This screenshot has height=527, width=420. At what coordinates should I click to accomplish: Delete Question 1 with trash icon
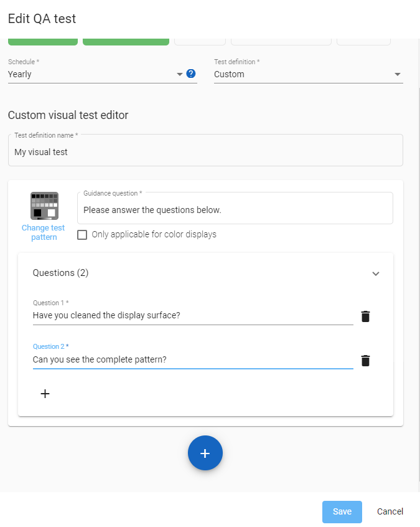[x=365, y=316]
